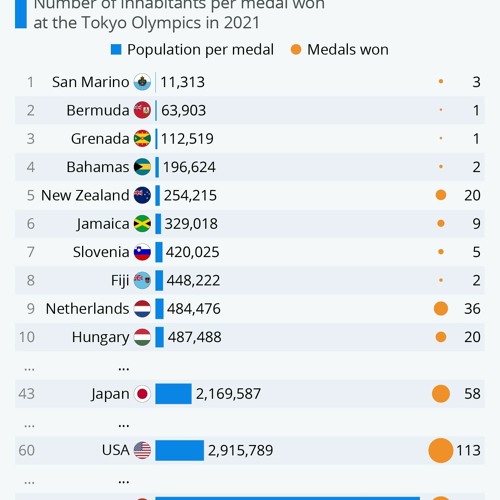Select the New Zealand flag icon
Image resolution: width=500 pixels, height=500 pixels.
(x=142, y=195)
